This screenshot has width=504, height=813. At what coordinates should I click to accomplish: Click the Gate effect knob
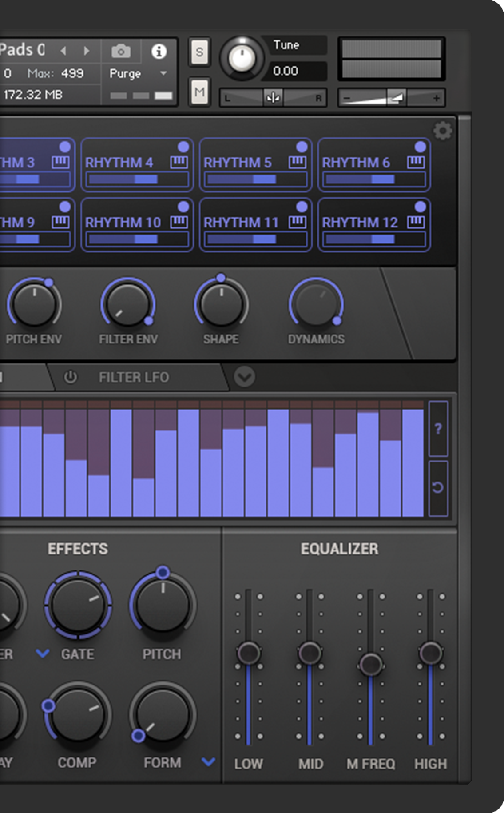coord(78,605)
